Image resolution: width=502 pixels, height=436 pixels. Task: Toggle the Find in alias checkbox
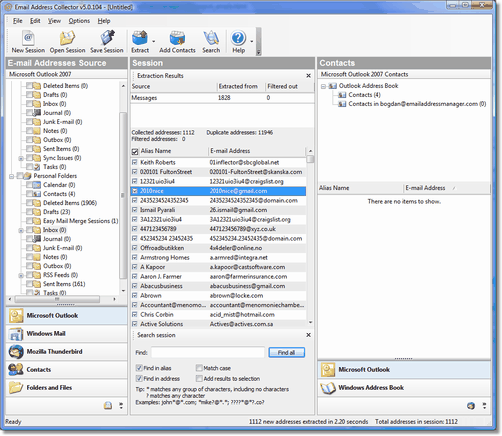click(x=139, y=368)
